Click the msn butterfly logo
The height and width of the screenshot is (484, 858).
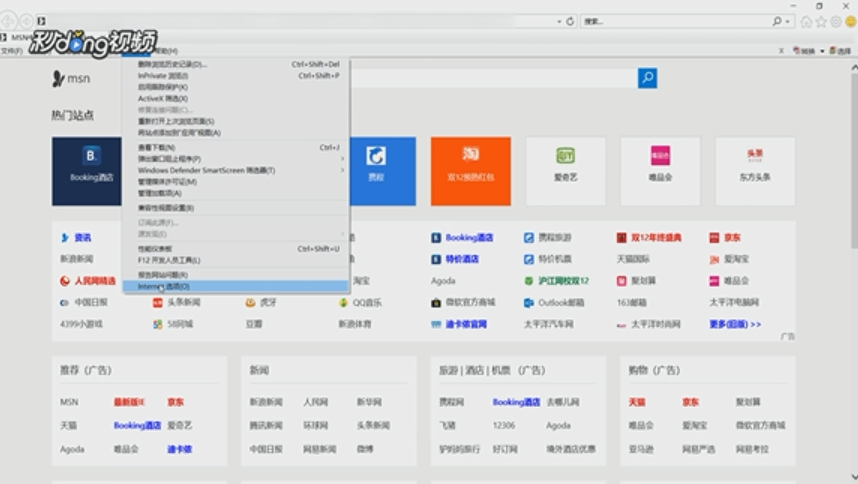coord(71,79)
